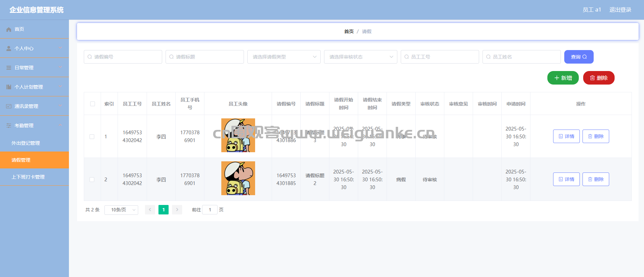Select page 1 in pagination

coord(164,210)
